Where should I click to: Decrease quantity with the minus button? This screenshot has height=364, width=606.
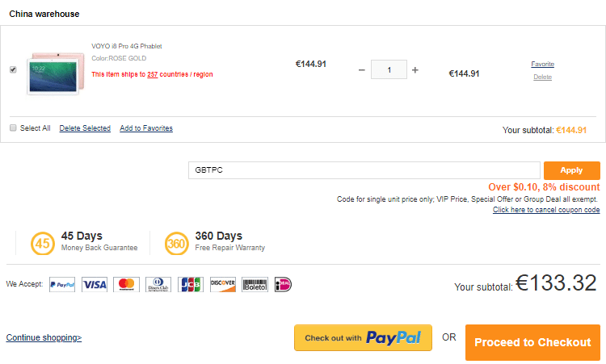(x=361, y=70)
